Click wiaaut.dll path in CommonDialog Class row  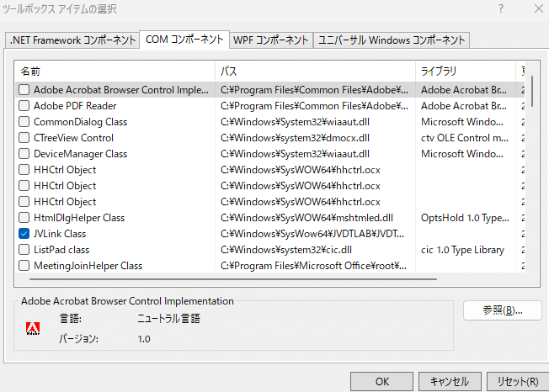point(295,122)
